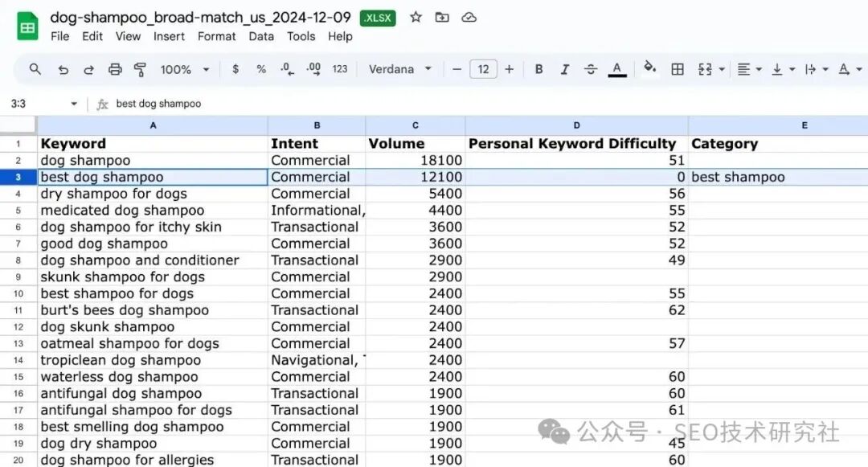Screen dimensions: 868x467
Task: Expand the horizontal align dropdown
Action: pos(749,69)
